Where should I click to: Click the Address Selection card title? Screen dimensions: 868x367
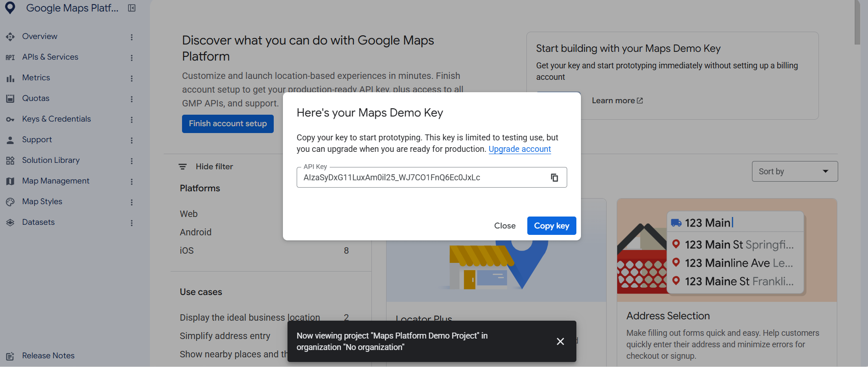[x=668, y=316]
